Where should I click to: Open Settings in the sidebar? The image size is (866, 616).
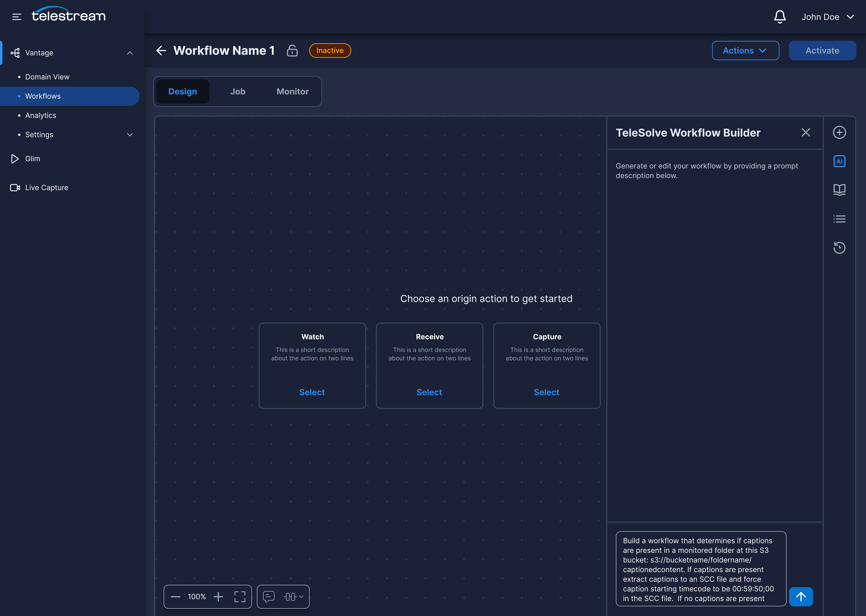39,135
